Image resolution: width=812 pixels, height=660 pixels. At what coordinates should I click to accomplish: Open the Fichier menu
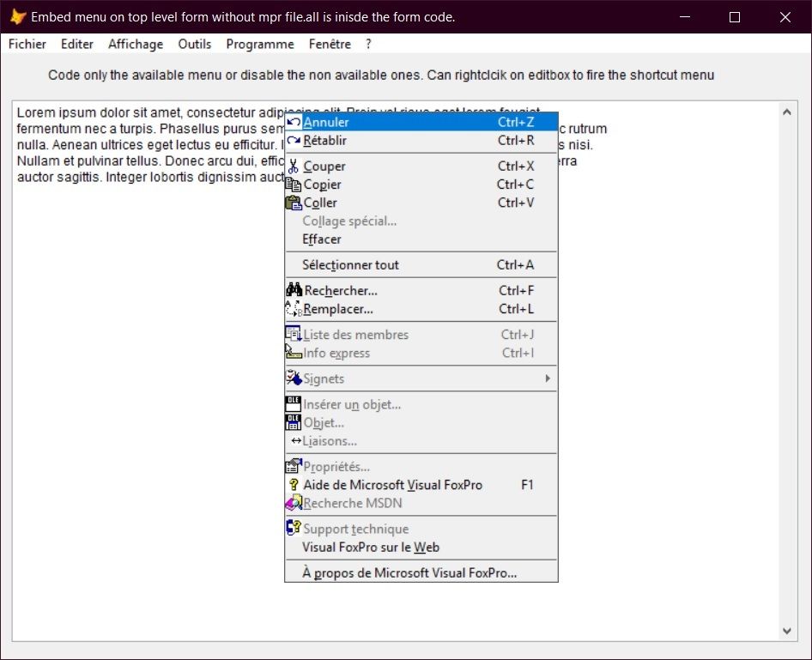point(26,44)
